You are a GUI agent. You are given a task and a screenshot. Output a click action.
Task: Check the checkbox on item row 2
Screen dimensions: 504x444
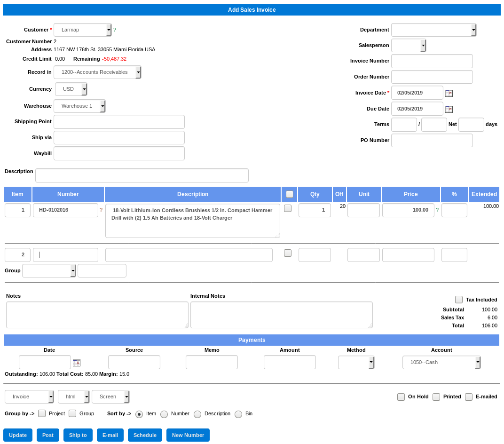(x=288, y=253)
